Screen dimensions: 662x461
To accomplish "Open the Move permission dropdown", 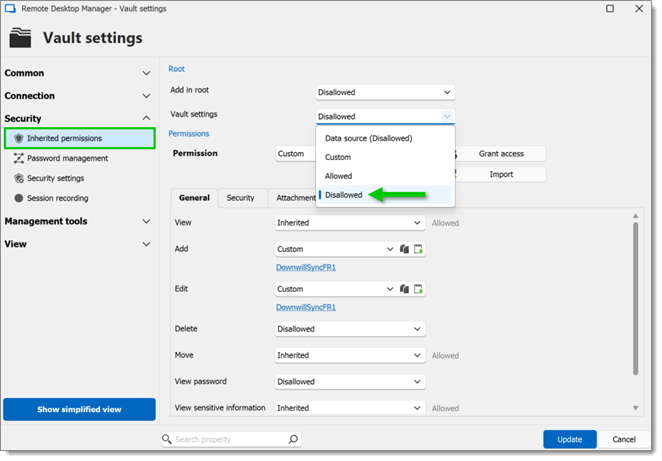I will click(x=350, y=355).
